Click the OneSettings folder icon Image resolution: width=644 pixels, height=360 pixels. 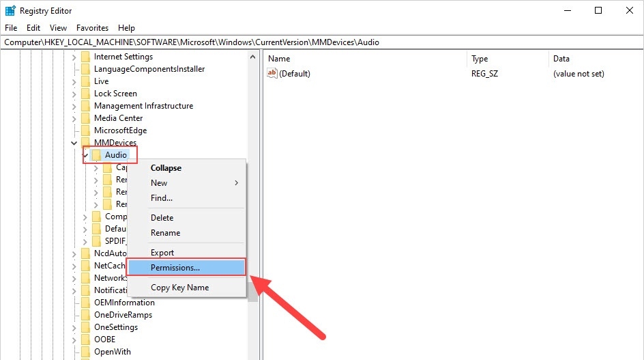click(x=85, y=327)
